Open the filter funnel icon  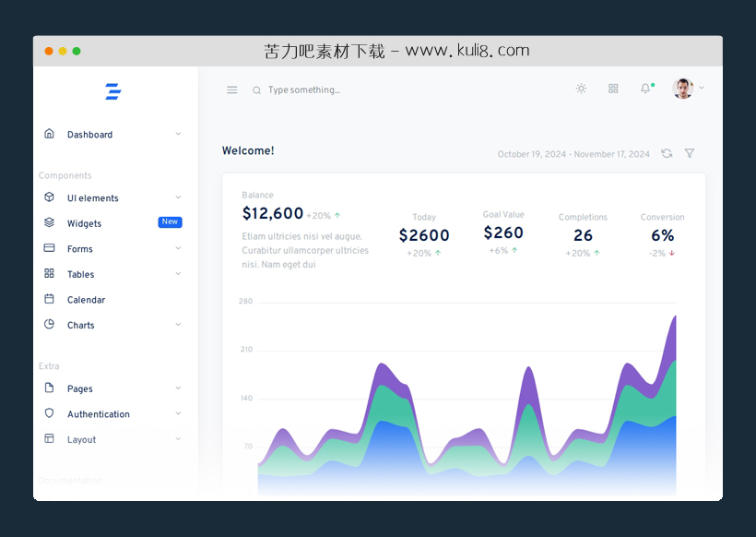coord(689,154)
